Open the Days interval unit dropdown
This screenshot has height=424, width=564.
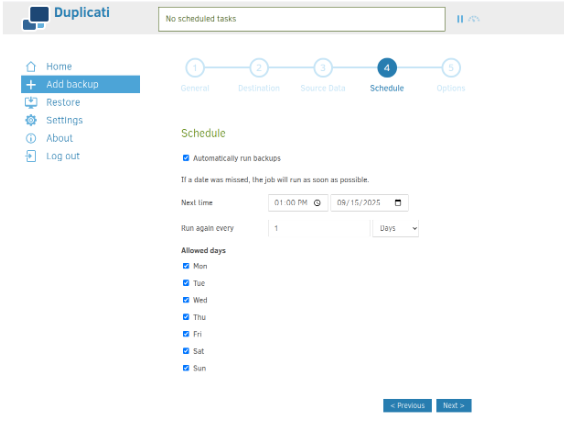pos(395,228)
